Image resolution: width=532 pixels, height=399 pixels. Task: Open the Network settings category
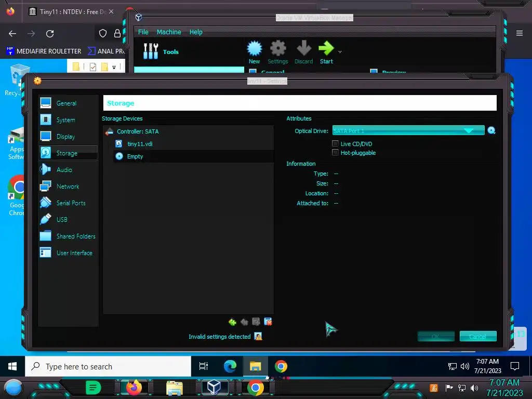coord(67,187)
